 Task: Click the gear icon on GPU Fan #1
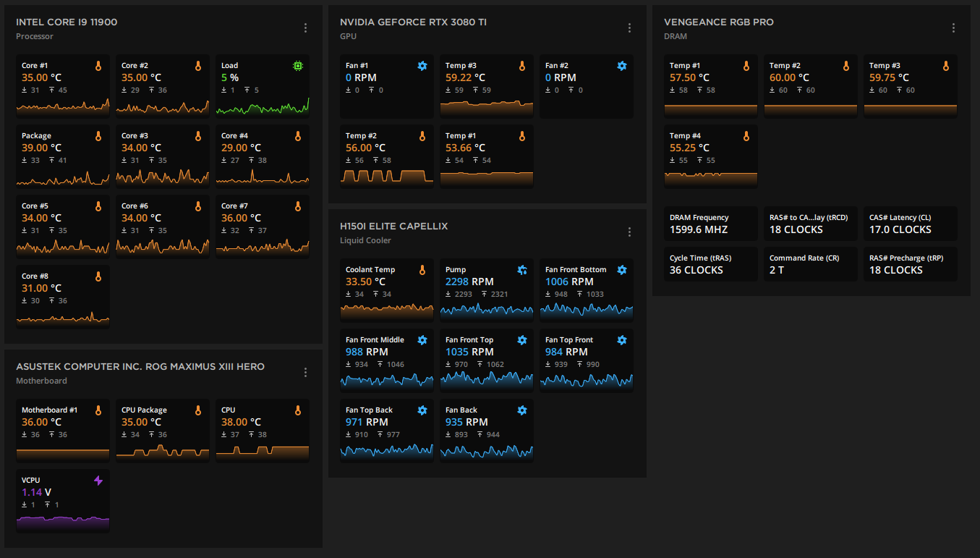coord(422,66)
